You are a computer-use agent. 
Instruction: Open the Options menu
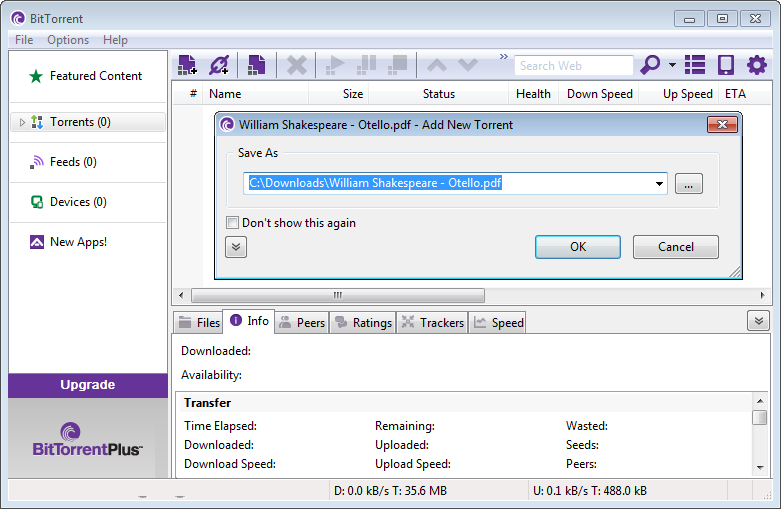click(x=68, y=40)
